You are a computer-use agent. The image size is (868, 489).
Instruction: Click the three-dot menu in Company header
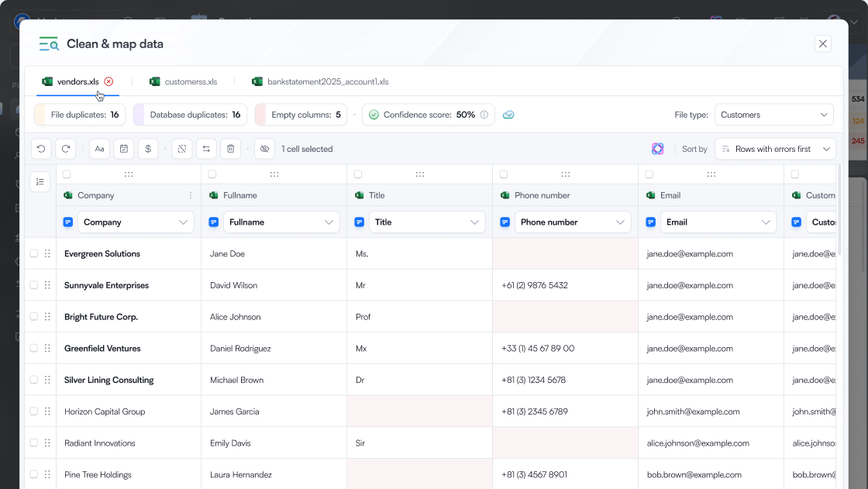coord(191,195)
